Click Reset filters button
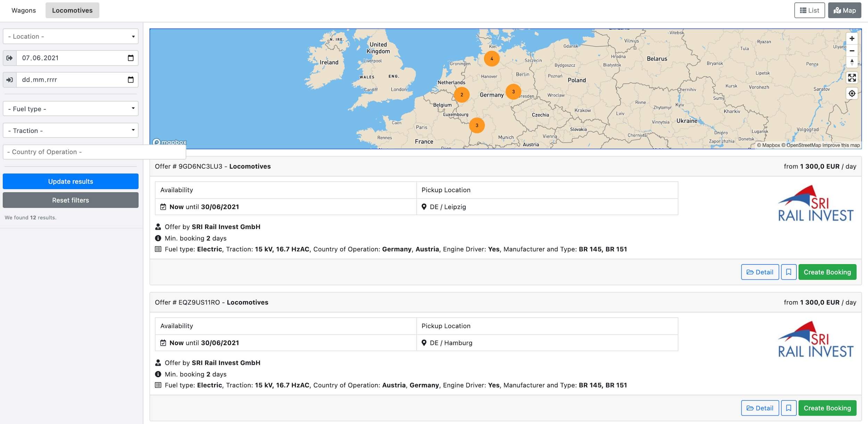 point(70,200)
